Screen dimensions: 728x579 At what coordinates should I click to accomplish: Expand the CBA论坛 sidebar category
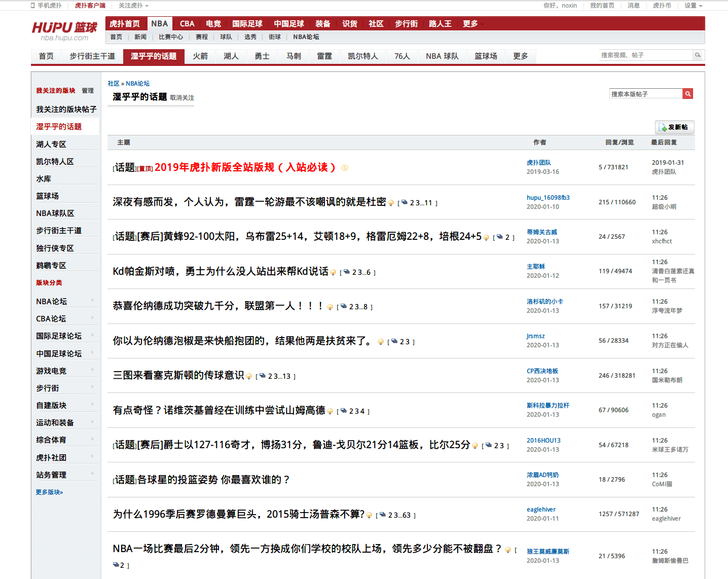pos(51,318)
